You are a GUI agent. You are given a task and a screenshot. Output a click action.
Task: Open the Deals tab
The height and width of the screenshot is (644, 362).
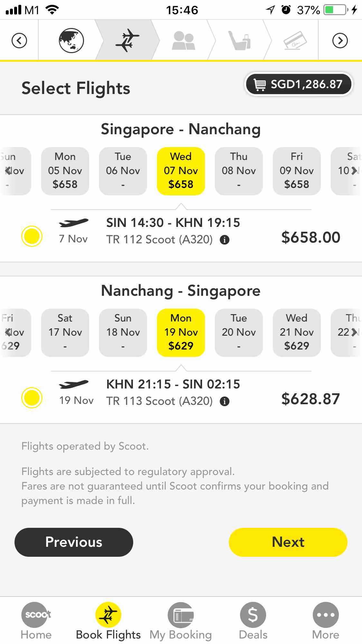click(x=253, y=621)
